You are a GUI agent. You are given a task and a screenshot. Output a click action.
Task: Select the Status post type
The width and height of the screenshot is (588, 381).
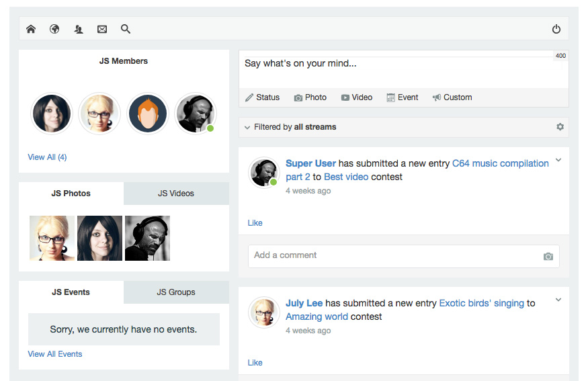(263, 97)
